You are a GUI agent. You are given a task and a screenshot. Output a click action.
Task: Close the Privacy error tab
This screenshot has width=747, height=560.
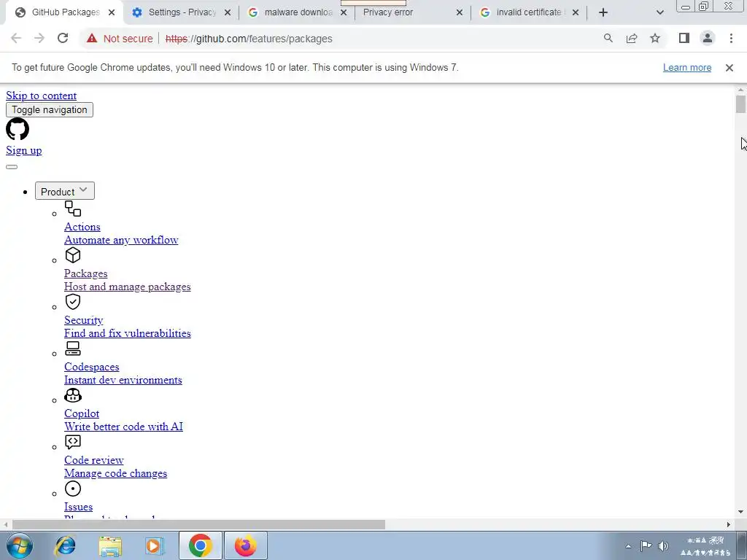460,12
